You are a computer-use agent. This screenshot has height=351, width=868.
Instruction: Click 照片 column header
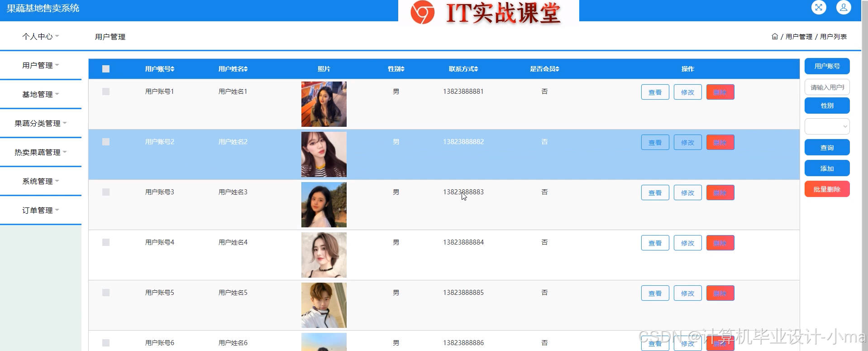pos(324,69)
